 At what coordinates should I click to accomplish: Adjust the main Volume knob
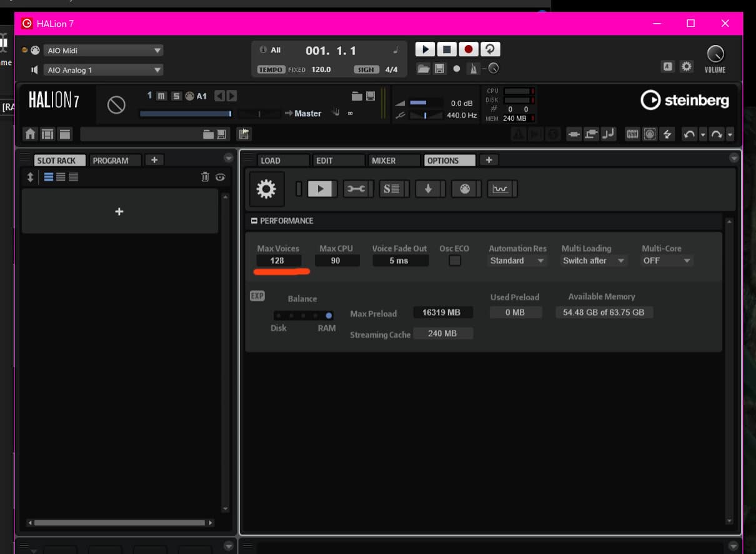pos(715,54)
